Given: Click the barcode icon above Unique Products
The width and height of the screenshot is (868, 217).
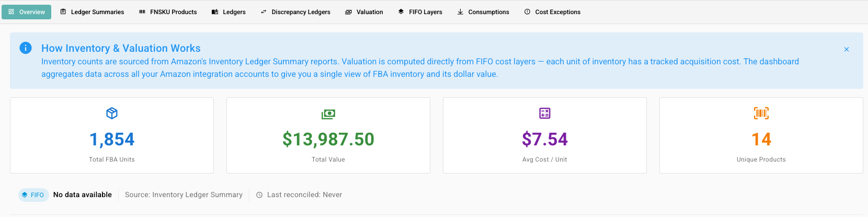Looking at the screenshot, I should (x=761, y=113).
